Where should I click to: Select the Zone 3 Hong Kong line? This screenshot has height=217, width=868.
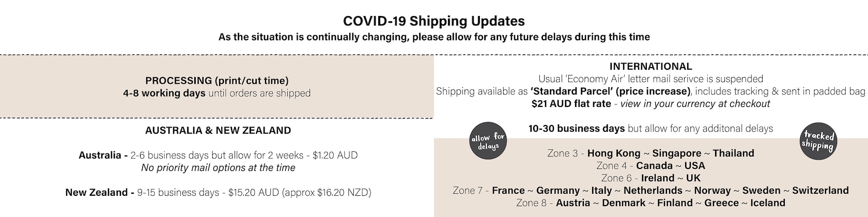(x=650, y=153)
